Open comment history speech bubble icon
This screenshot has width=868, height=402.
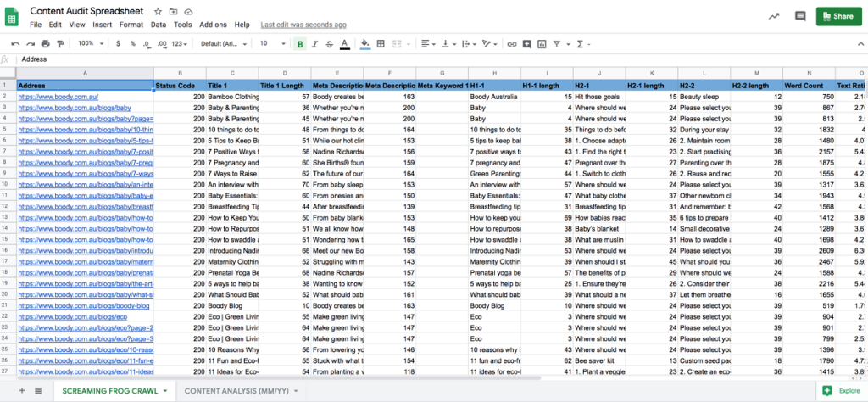pyautogui.click(x=800, y=17)
